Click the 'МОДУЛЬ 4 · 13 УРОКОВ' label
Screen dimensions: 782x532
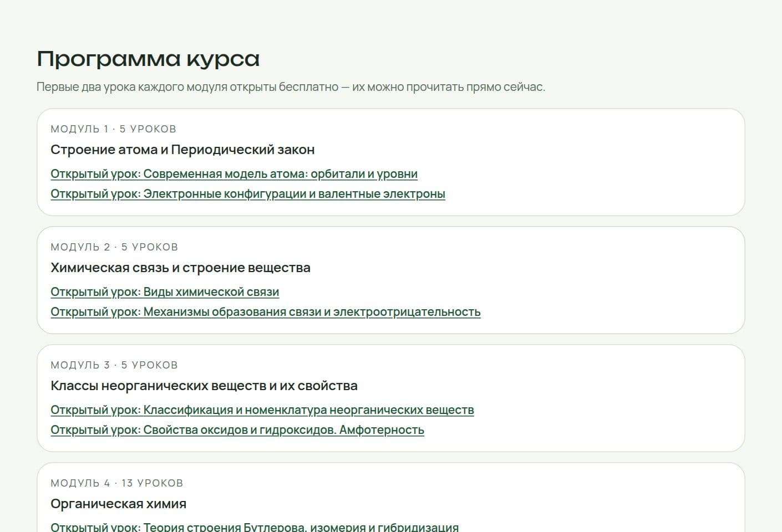point(117,483)
